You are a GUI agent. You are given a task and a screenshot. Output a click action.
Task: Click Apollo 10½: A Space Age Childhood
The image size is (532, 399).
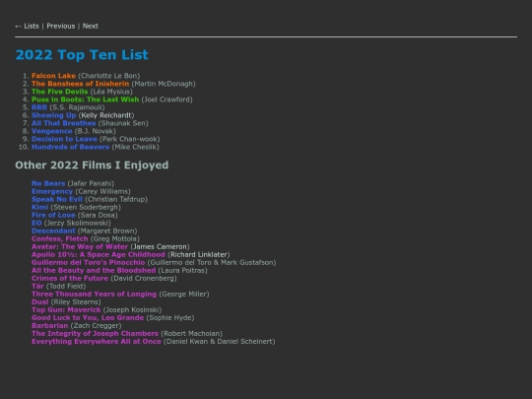(x=99, y=254)
